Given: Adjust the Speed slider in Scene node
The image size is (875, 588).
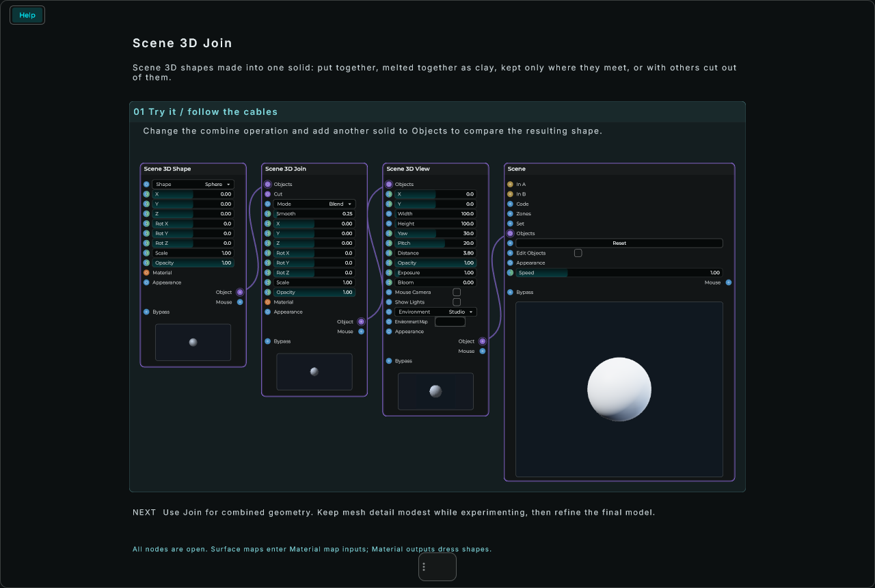Looking at the screenshot, I should coord(619,273).
